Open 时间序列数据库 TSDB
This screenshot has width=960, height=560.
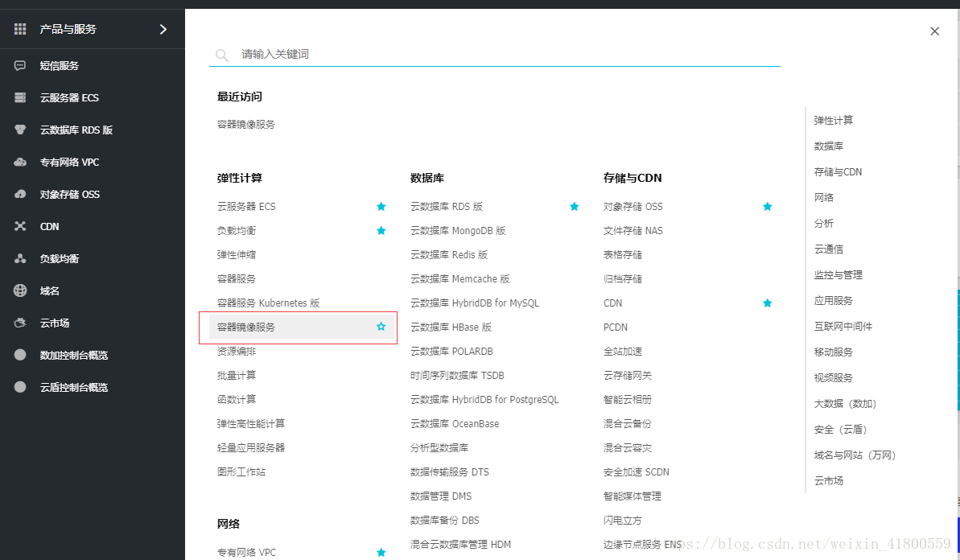click(457, 375)
